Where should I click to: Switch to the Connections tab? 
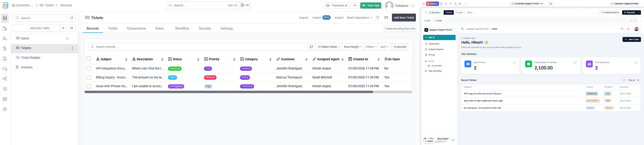click(136, 28)
